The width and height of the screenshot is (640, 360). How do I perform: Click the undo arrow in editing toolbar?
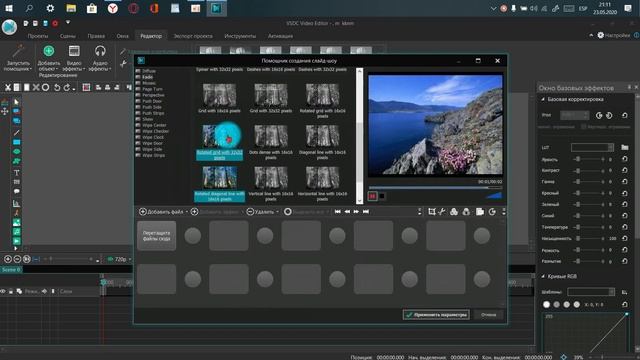click(x=57, y=87)
